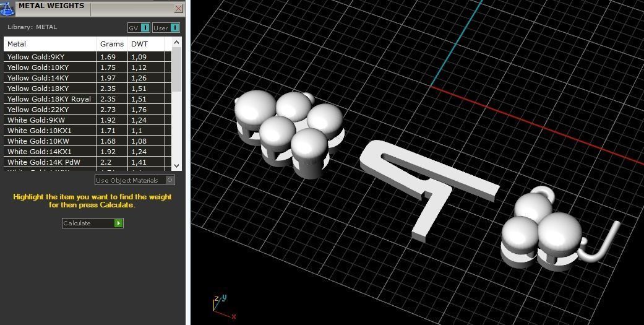This screenshot has height=325, width=644.
Task: Select the White Gold:14KX1 row
Action: click(x=87, y=152)
